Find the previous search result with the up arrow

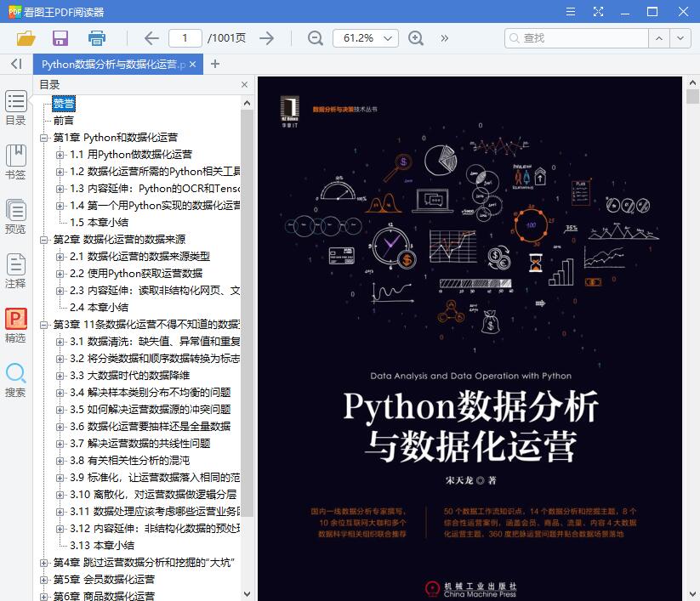[659, 38]
